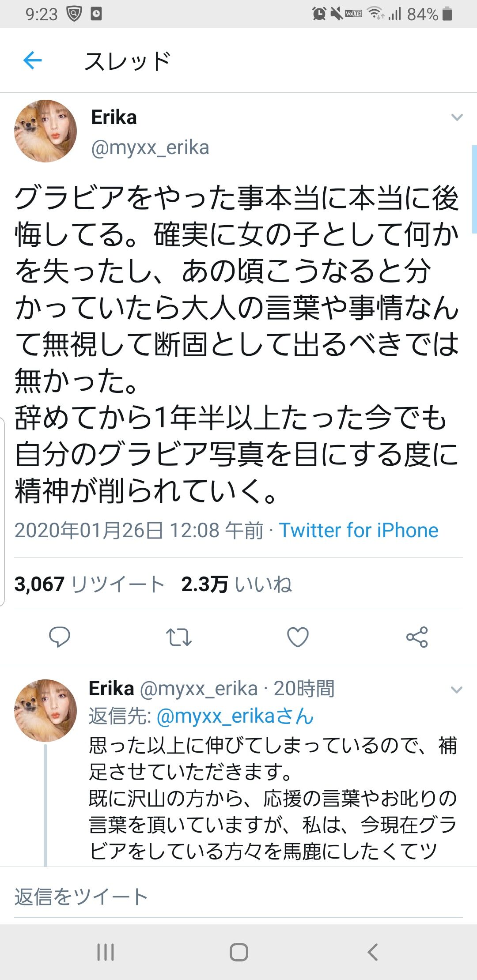
Task: Tap the battery icon in status bar
Action: click(447, 14)
